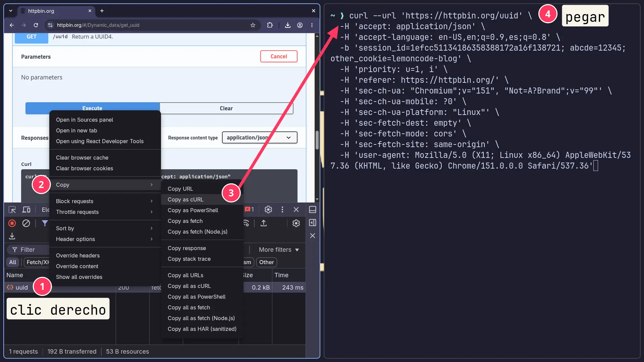Choose Copy as cURL
Screen dimensions: 644x362
pos(202,199)
